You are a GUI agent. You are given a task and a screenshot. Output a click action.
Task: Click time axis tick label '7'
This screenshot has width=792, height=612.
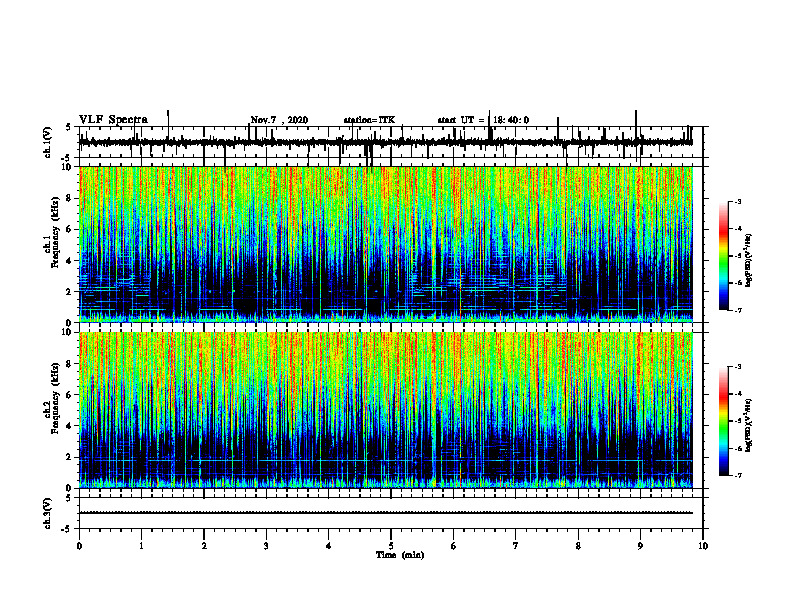[516, 546]
